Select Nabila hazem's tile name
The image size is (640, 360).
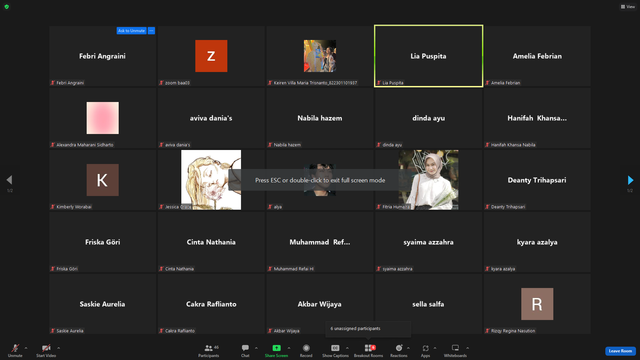coord(320,118)
